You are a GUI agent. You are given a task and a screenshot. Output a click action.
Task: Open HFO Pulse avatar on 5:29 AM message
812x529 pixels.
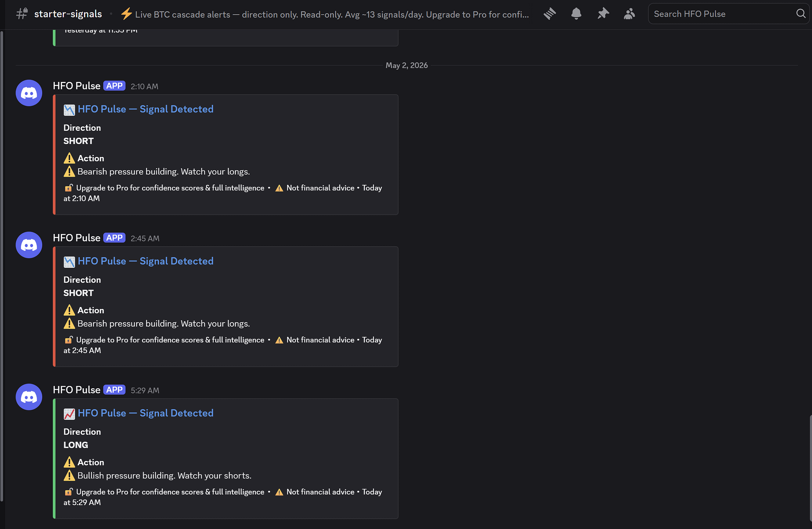pos(29,397)
